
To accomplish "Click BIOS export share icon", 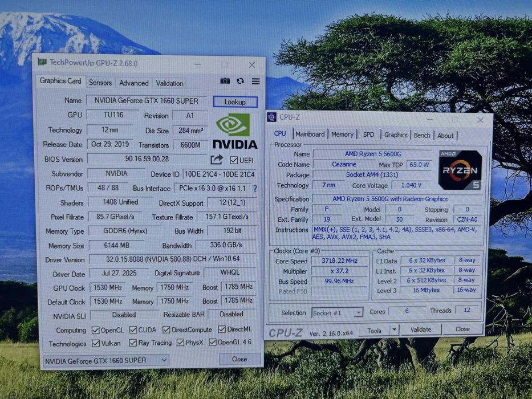I will pyautogui.click(x=217, y=160).
